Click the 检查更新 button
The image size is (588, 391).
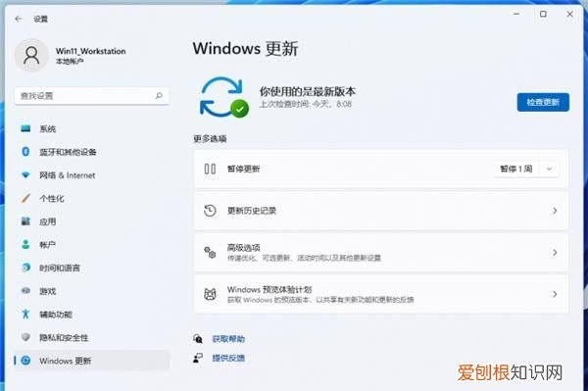(x=543, y=102)
